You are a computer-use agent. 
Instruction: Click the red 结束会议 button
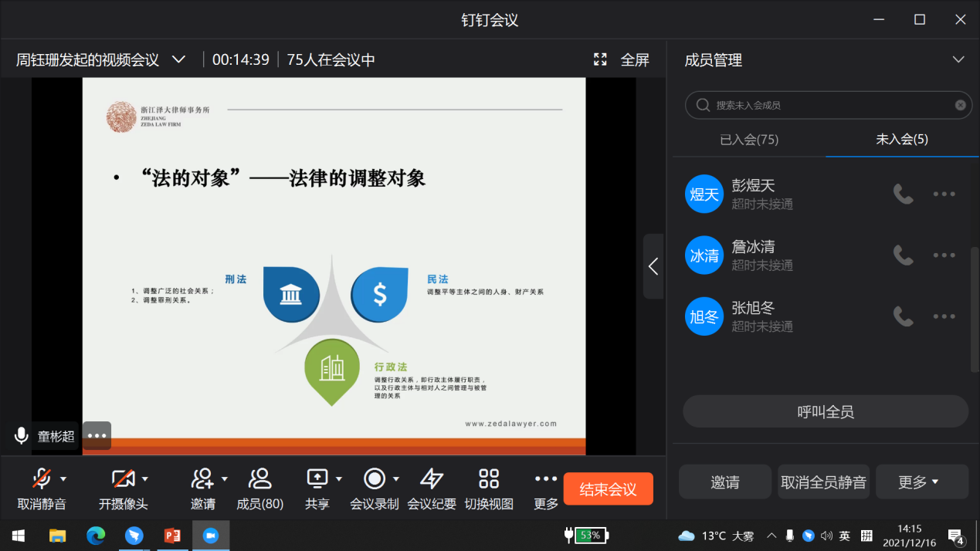coord(608,489)
